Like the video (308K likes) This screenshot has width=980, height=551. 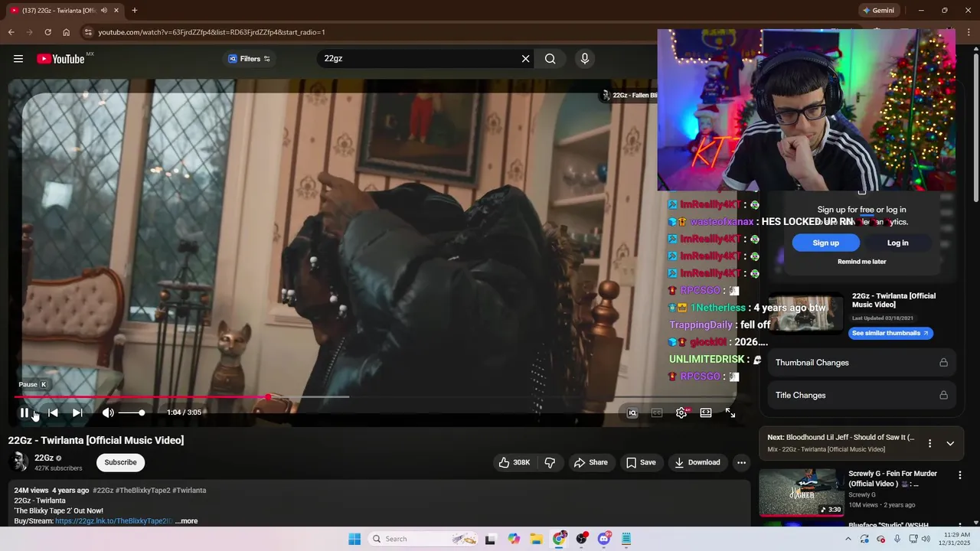514,462
